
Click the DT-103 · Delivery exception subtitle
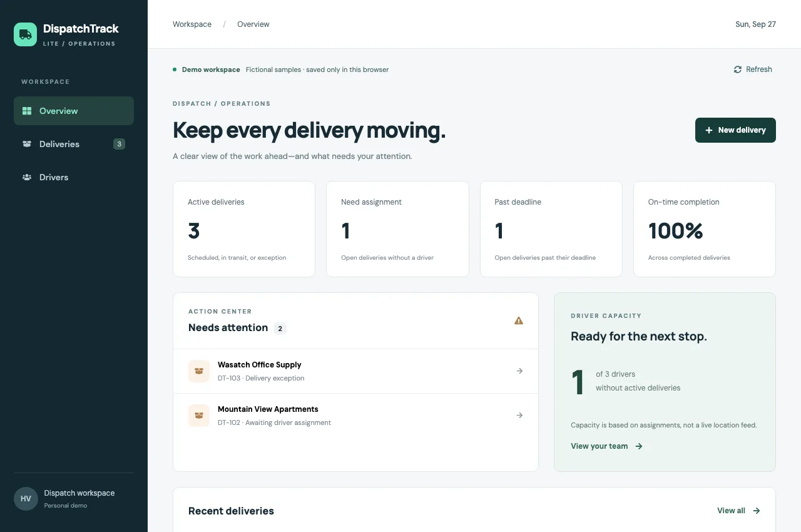[261, 378]
